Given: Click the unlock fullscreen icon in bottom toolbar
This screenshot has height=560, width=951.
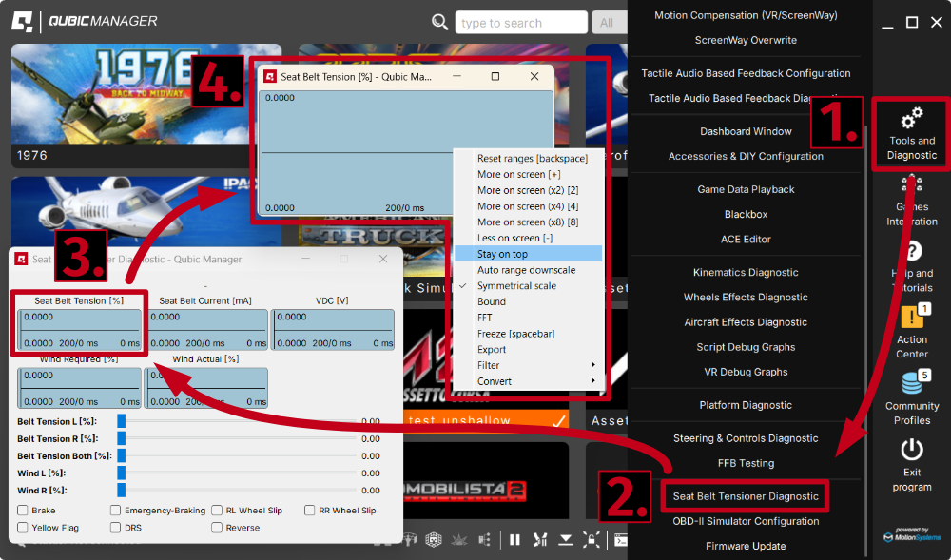Looking at the screenshot, I should click(x=592, y=540).
